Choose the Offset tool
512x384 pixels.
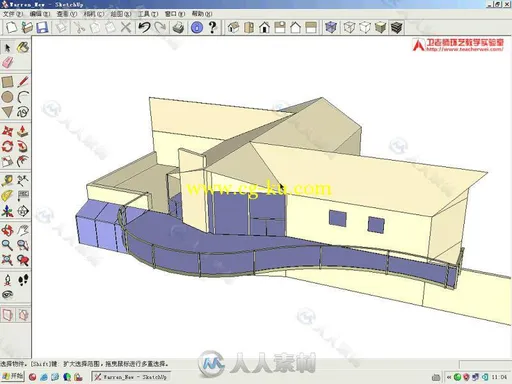pos(23,161)
